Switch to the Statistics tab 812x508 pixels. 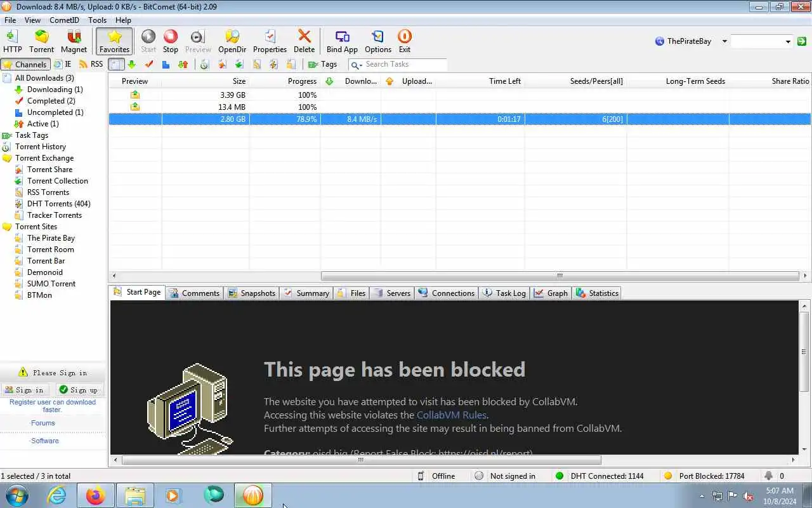(597, 293)
